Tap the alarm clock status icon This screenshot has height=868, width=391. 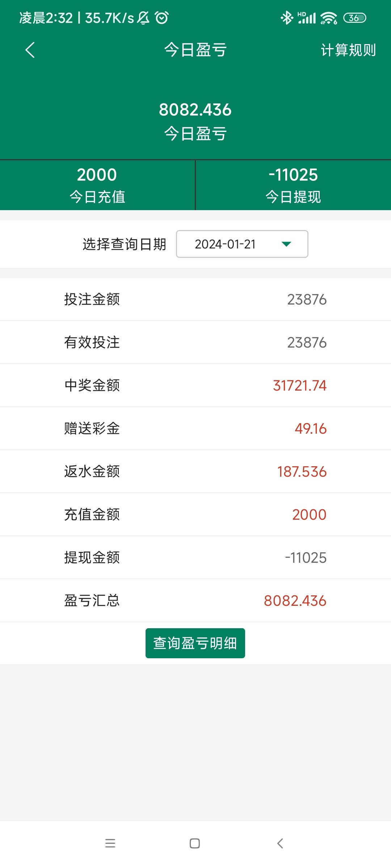pos(162,18)
